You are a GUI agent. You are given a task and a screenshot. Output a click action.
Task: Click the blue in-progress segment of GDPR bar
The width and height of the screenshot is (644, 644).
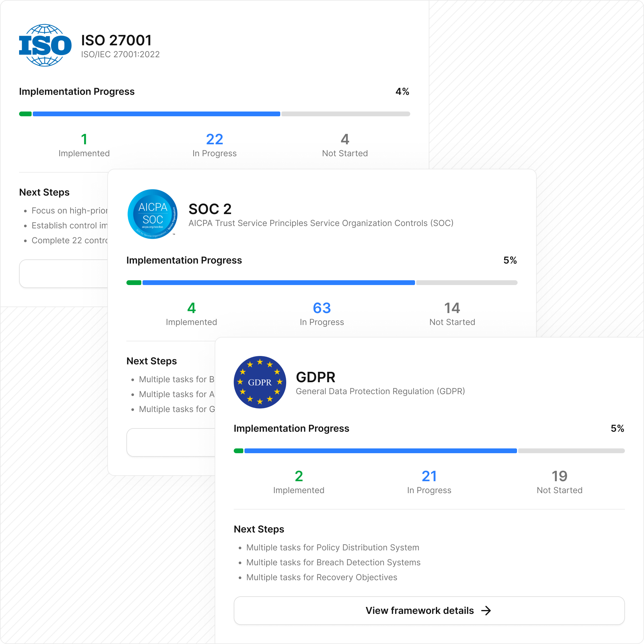coord(380,451)
